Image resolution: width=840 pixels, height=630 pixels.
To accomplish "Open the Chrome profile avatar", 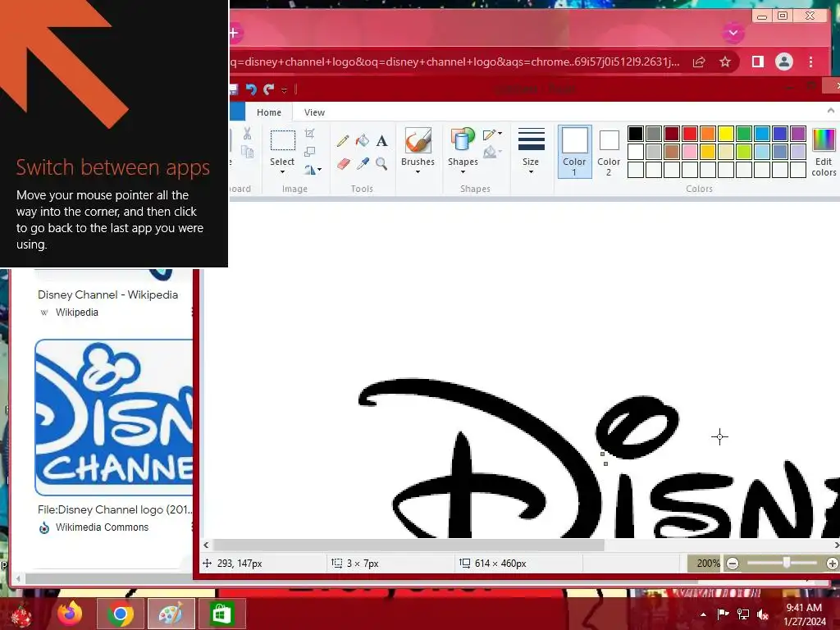I will click(783, 62).
